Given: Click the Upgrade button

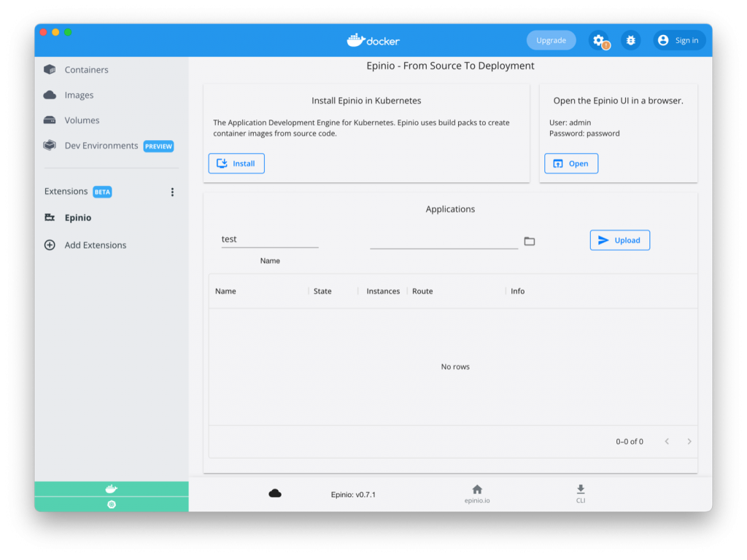Looking at the screenshot, I should coord(551,41).
